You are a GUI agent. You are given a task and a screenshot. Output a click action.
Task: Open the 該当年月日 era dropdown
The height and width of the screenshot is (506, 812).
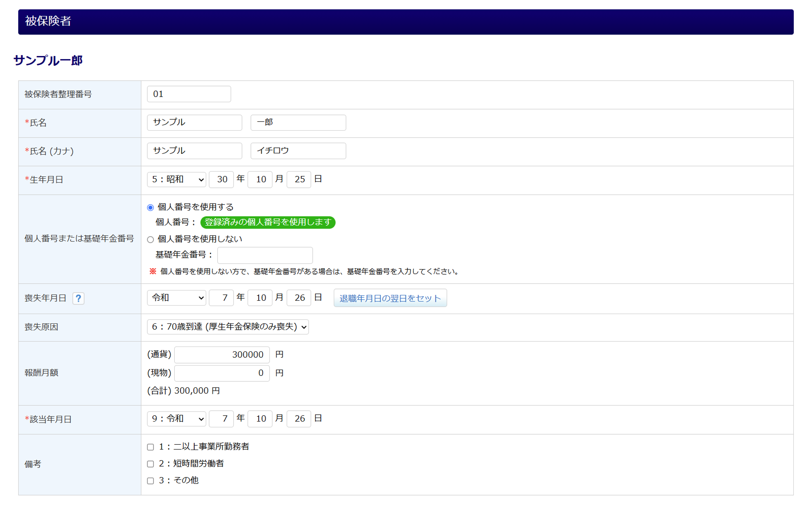pos(177,419)
